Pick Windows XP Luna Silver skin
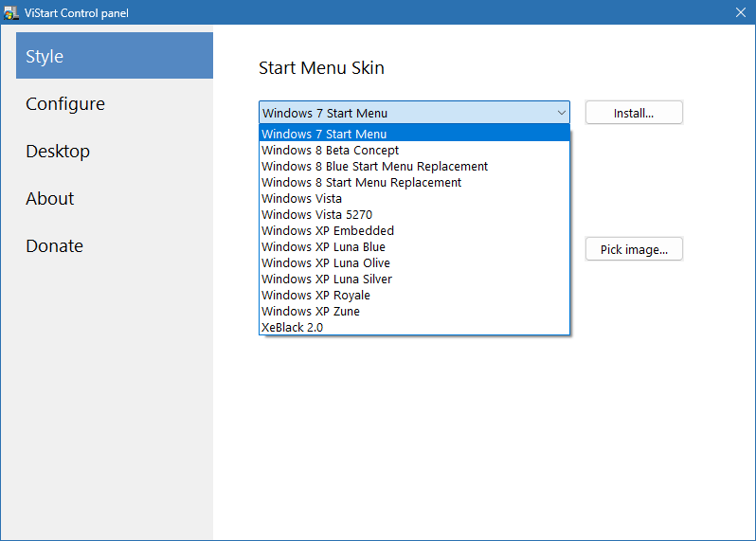This screenshot has width=756, height=541. coord(326,279)
